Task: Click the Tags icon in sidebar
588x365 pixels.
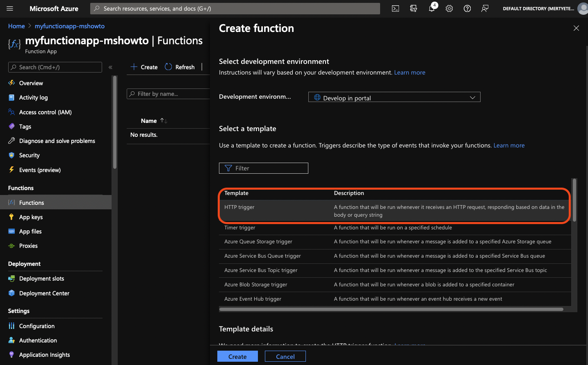Action: 11,127
